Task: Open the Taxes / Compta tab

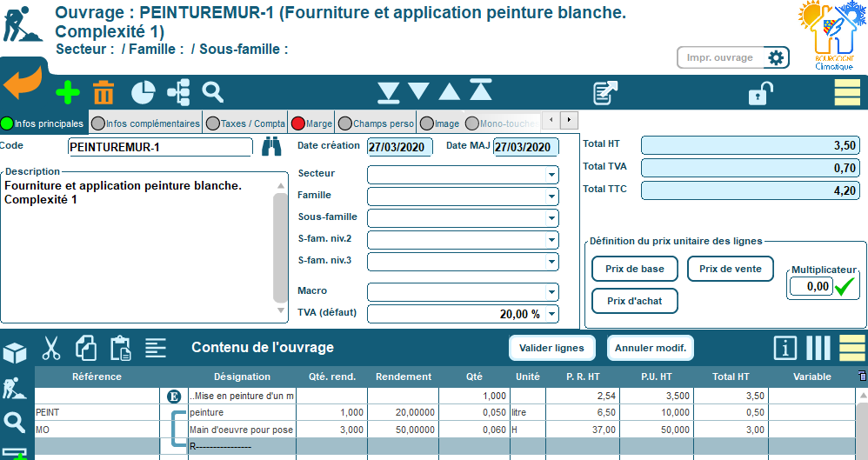Action: (x=246, y=123)
